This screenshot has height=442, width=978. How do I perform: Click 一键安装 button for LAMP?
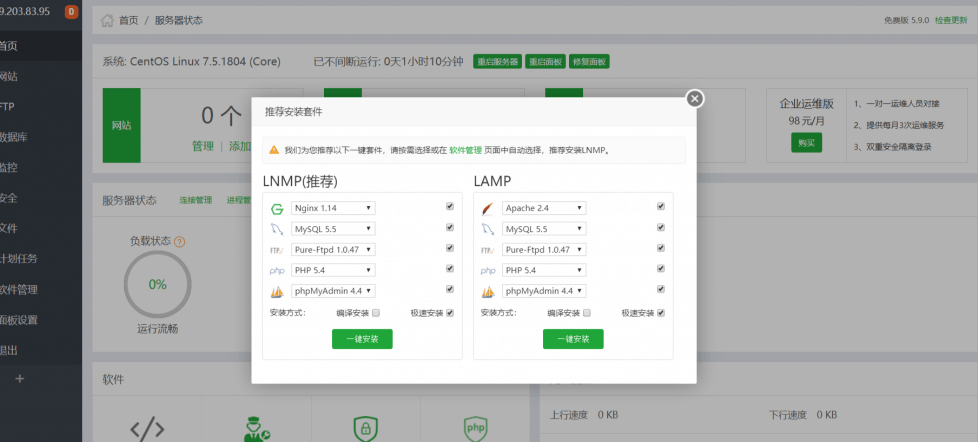573,339
